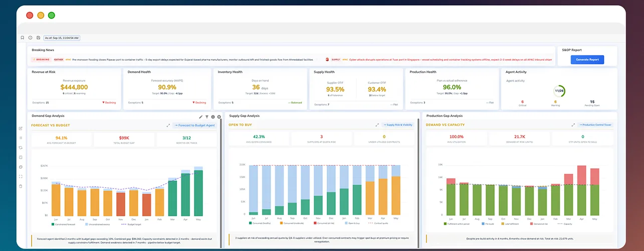Click the edit note icon in left sidebar
The image size is (644, 251).
21,128
